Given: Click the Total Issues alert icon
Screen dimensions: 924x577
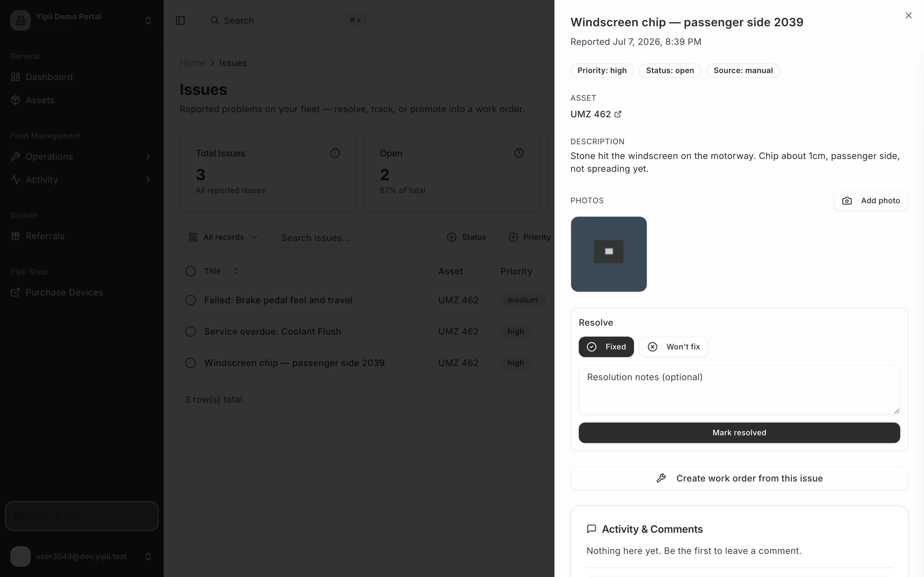Looking at the screenshot, I should (x=335, y=154).
